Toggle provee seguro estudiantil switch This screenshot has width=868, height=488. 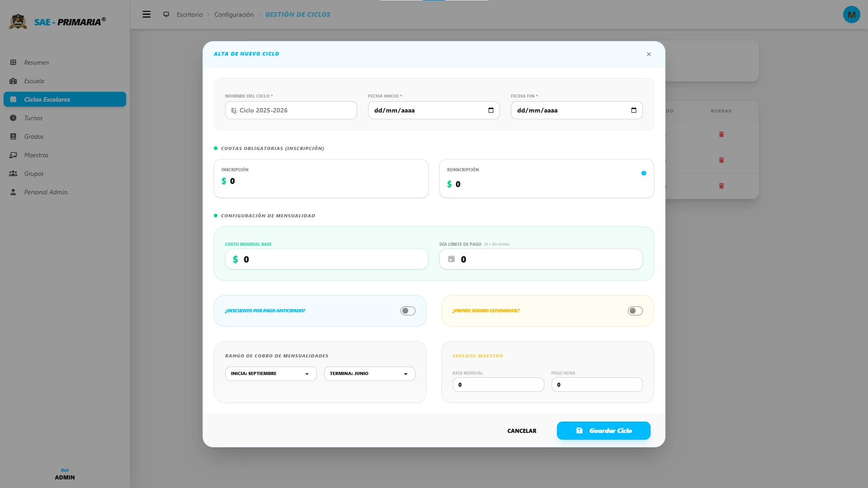tap(635, 311)
